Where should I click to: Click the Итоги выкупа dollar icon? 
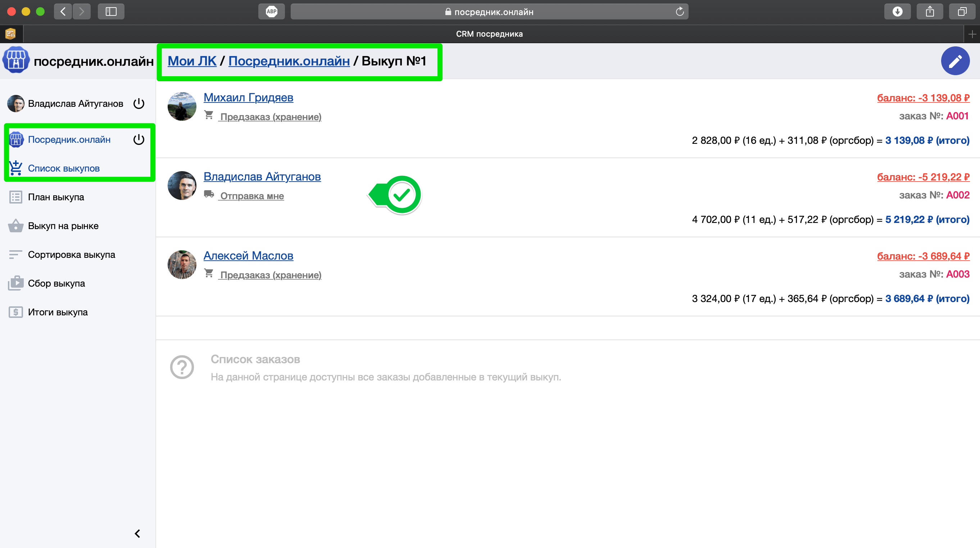coord(15,312)
